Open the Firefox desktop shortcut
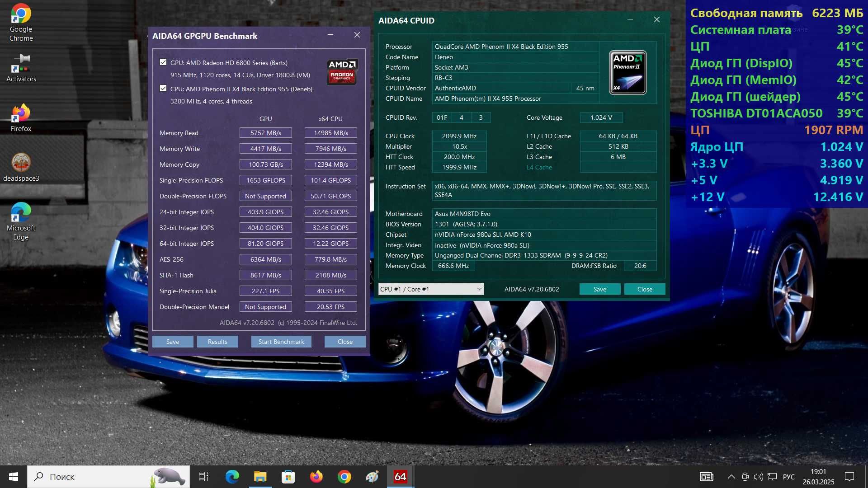The width and height of the screenshot is (868, 488). click(21, 117)
